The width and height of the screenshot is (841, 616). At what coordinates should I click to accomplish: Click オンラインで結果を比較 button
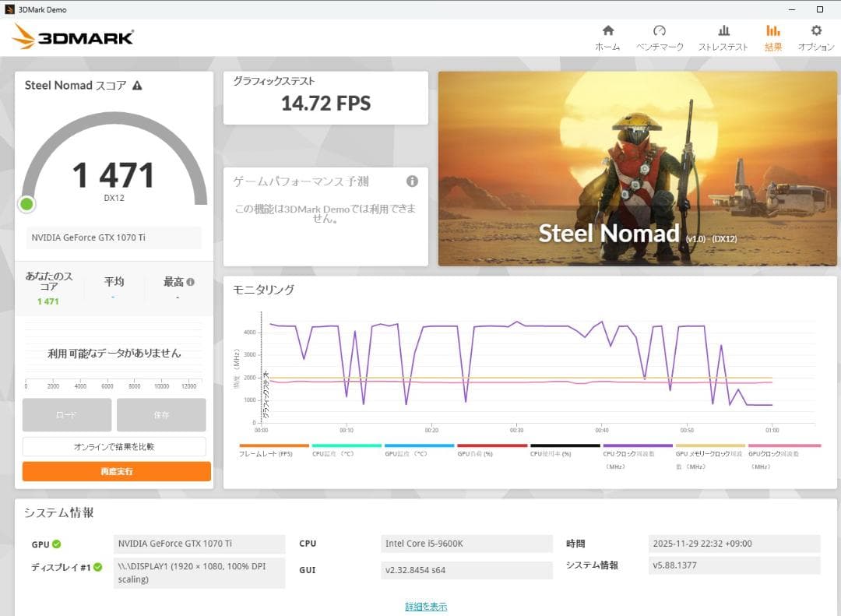pyautogui.click(x=114, y=447)
